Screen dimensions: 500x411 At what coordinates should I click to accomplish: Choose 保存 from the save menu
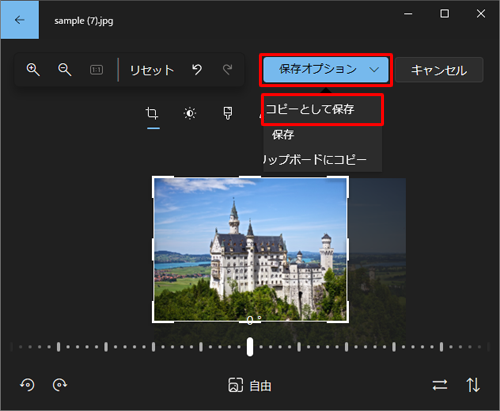(x=322, y=135)
